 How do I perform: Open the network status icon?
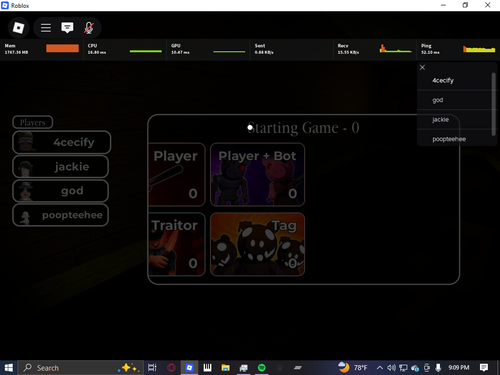pyautogui.click(x=403, y=368)
